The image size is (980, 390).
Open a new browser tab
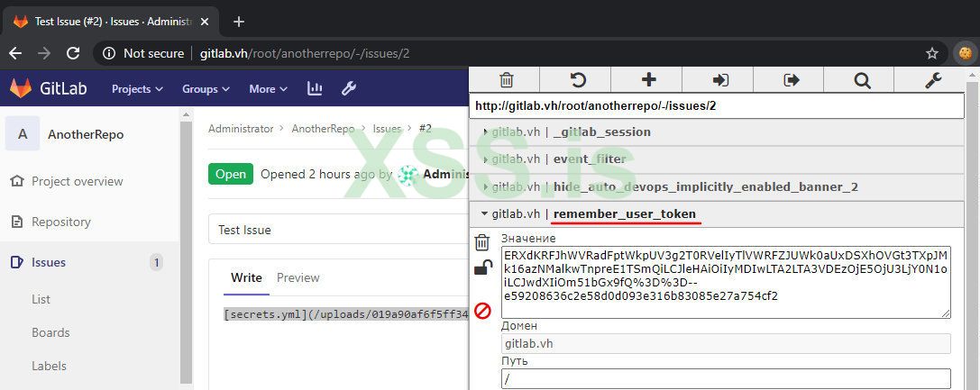coord(238,22)
